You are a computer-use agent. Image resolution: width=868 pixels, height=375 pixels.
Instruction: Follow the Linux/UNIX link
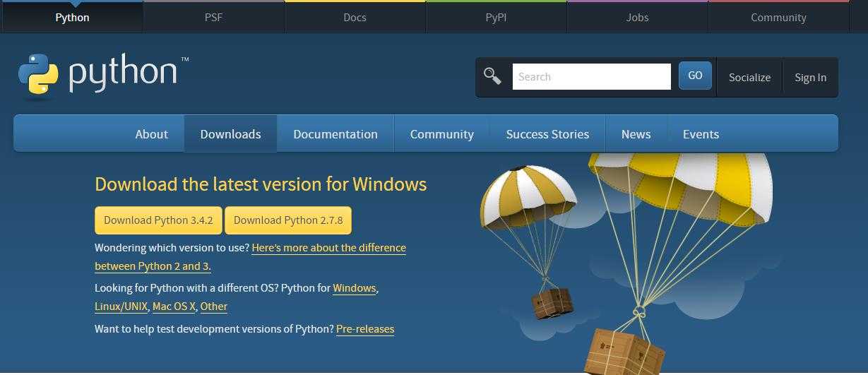[121, 306]
